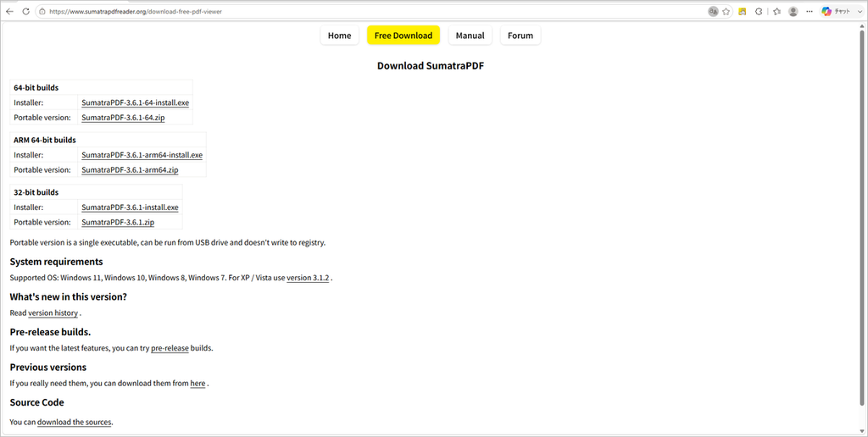Download 32-bit SumatraPDF-3.6.1.zip

coord(118,223)
